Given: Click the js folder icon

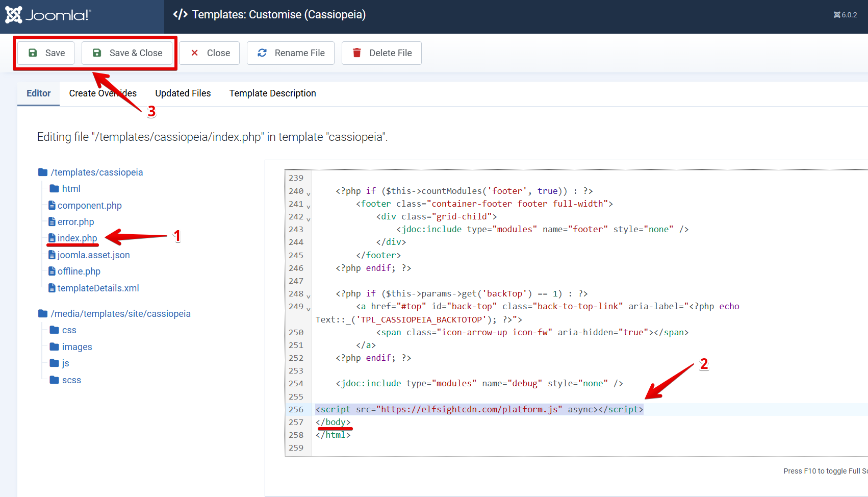Looking at the screenshot, I should [x=54, y=363].
